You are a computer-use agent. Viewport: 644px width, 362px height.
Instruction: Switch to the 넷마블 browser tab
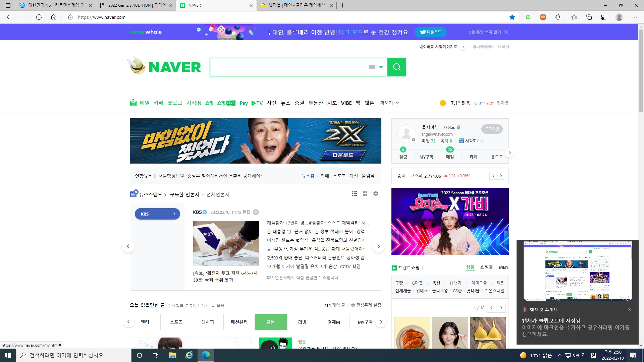(x=296, y=5)
